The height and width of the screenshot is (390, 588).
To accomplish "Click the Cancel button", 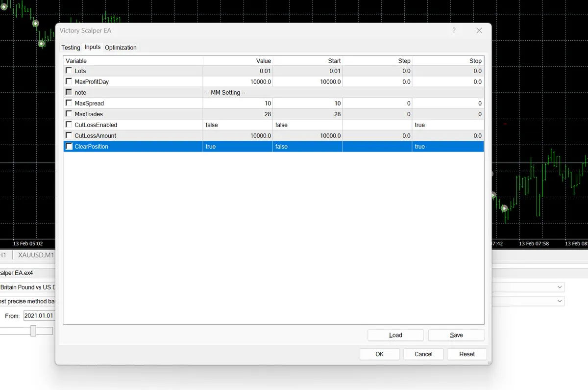I will click(423, 354).
